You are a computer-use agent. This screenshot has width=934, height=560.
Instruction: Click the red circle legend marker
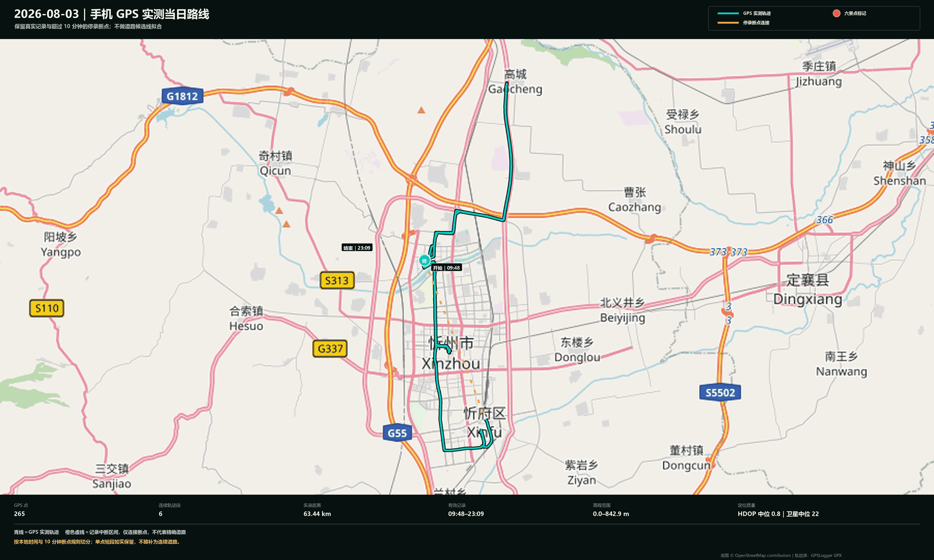pos(836,13)
